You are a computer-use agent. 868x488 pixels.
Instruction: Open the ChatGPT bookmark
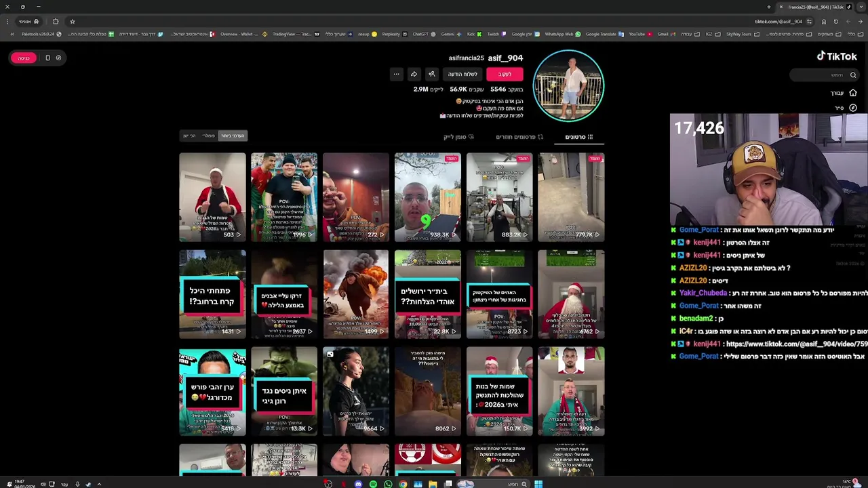[424, 34]
